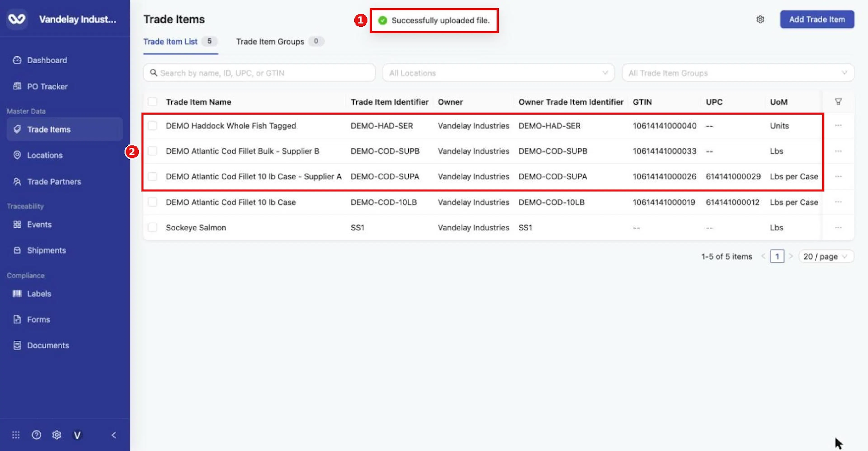868x451 pixels.
Task: Click the DEMO-COD-SUPB identifier cell
Action: [385, 151]
